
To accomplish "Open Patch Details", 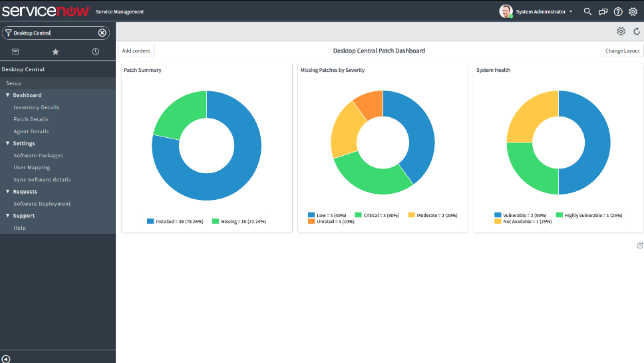I will [x=31, y=119].
